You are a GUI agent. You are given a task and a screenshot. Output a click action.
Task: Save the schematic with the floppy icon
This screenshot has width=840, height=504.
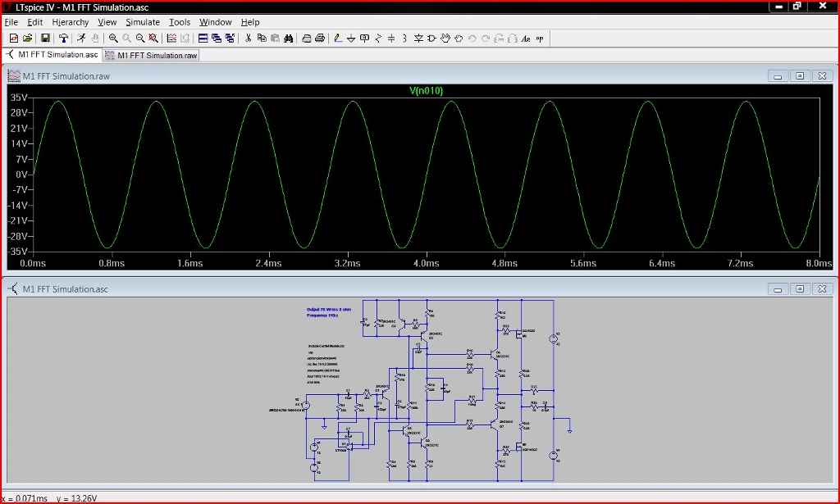point(45,38)
